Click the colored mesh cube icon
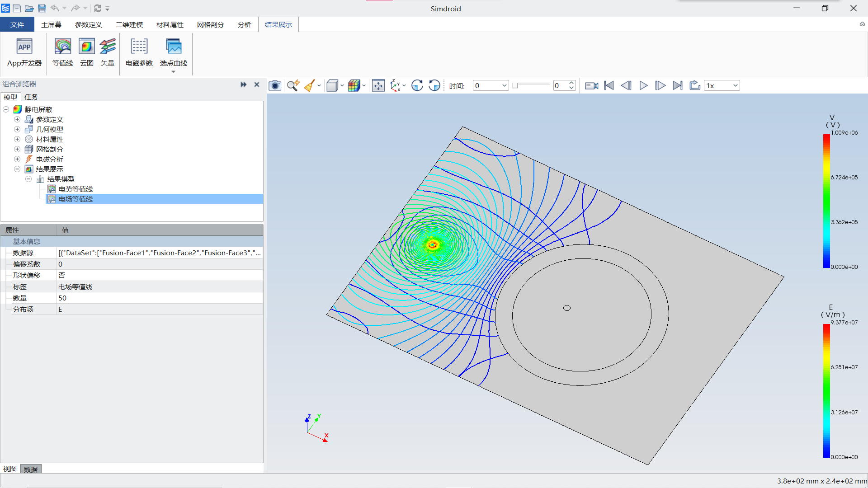The height and width of the screenshot is (488, 868). click(x=354, y=85)
